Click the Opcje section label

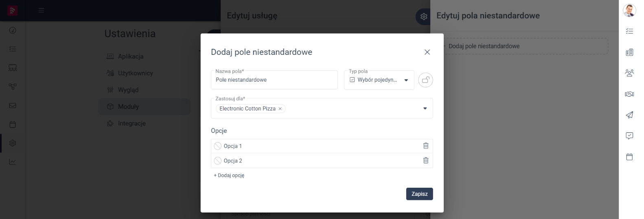coord(219,131)
